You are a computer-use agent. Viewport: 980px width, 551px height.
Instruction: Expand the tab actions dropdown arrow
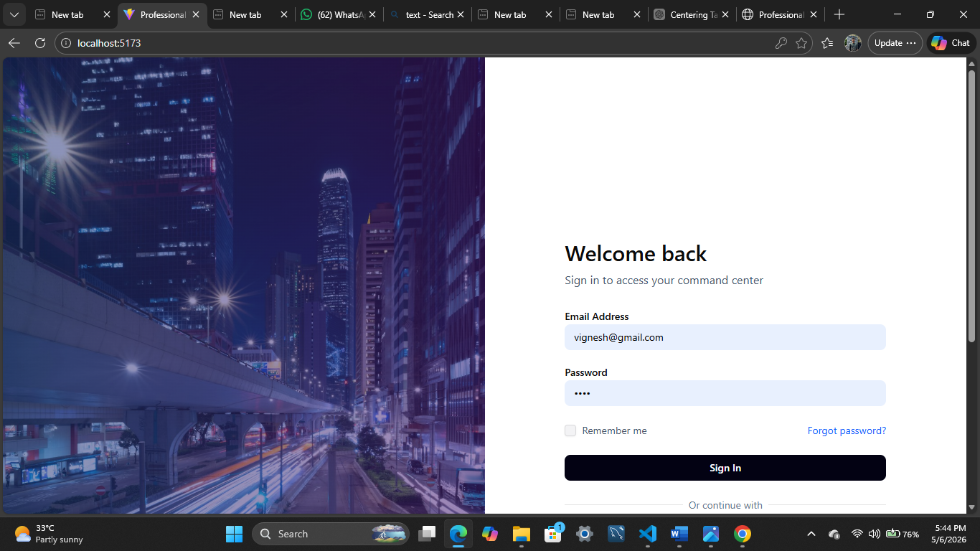click(x=14, y=14)
